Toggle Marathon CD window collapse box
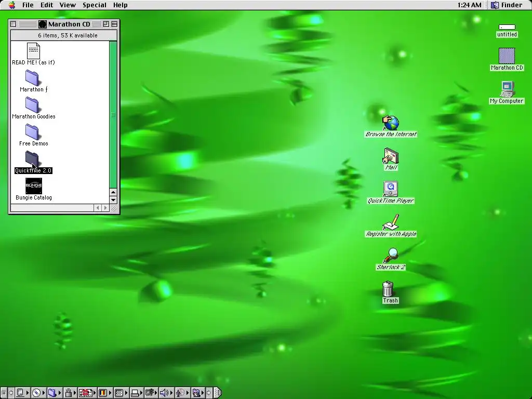 (114, 24)
